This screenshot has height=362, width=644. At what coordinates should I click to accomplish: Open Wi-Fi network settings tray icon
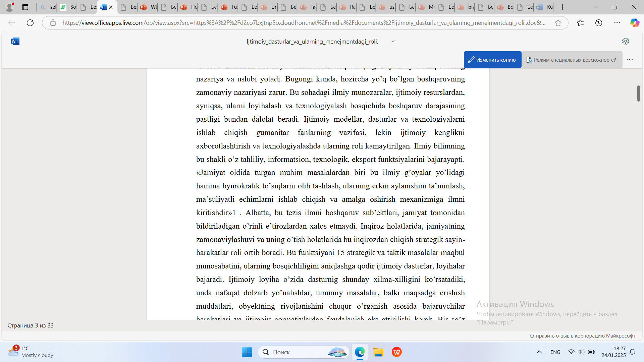click(x=571, y=352)
